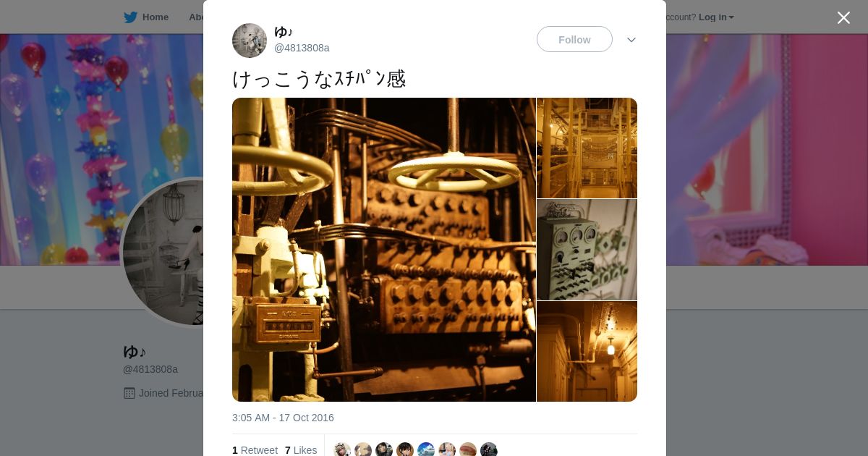Viewport: 868px width, 456px height.
Task: View the 7 Likes list
Action: coord(301,450)
